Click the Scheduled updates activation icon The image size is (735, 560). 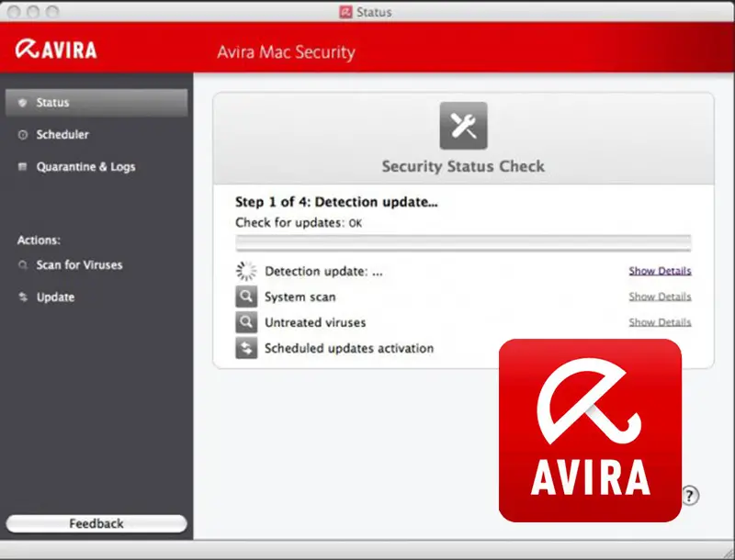tap(246, 349)
